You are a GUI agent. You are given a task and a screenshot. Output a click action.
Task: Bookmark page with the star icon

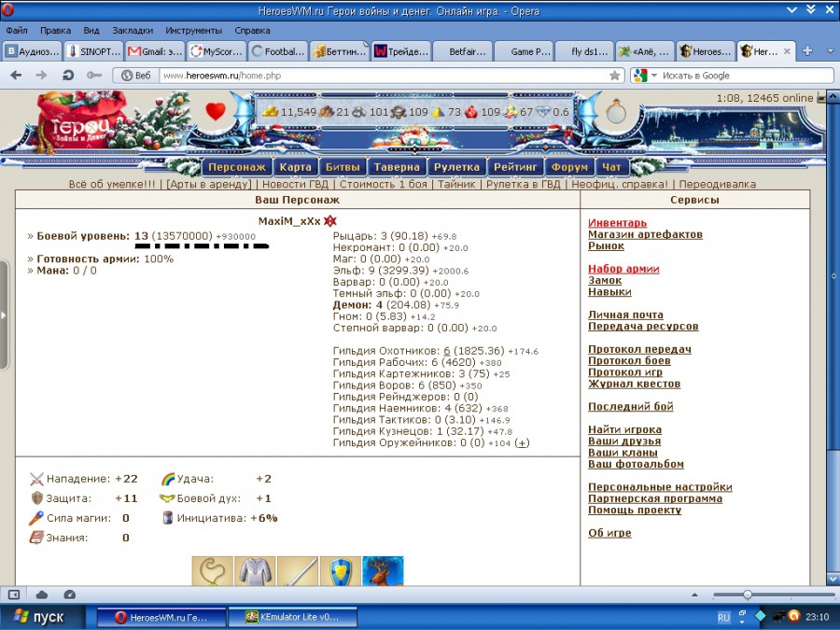click(x=615, y=76)
